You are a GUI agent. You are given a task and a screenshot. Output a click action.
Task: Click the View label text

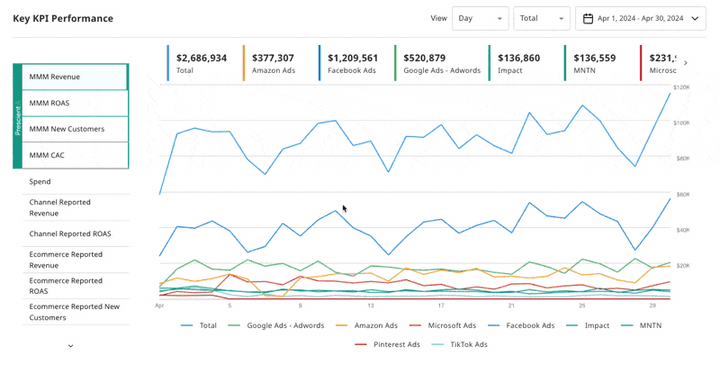pos(439,18)
